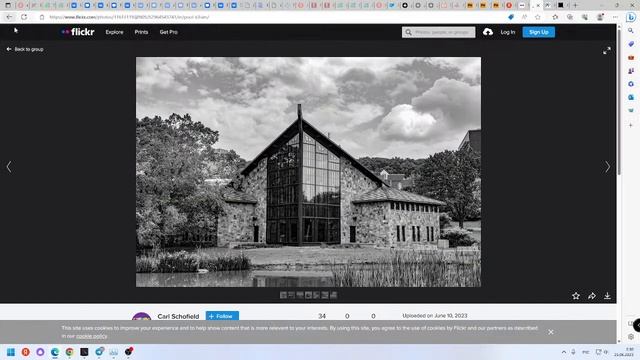This screenshot has width=640, height=360.
Task: Toggle fullscreen photo view icon
Action: point(607,51)
